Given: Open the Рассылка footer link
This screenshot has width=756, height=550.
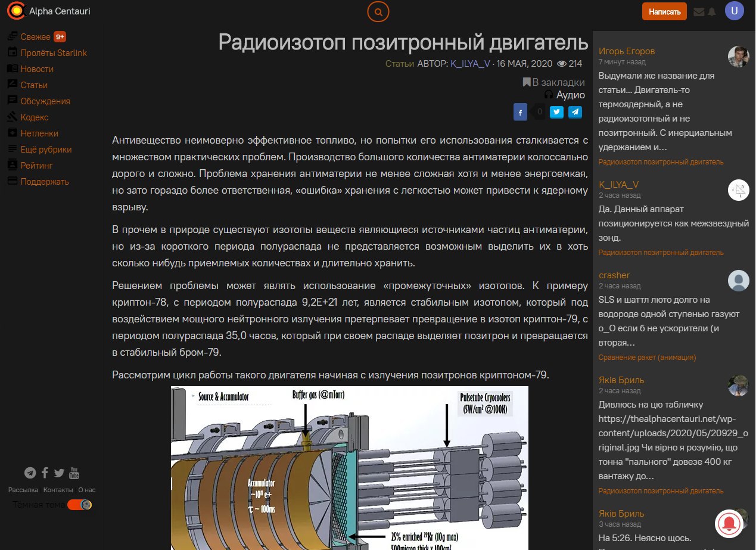Looking at the screenshot, I should point(23,490).
